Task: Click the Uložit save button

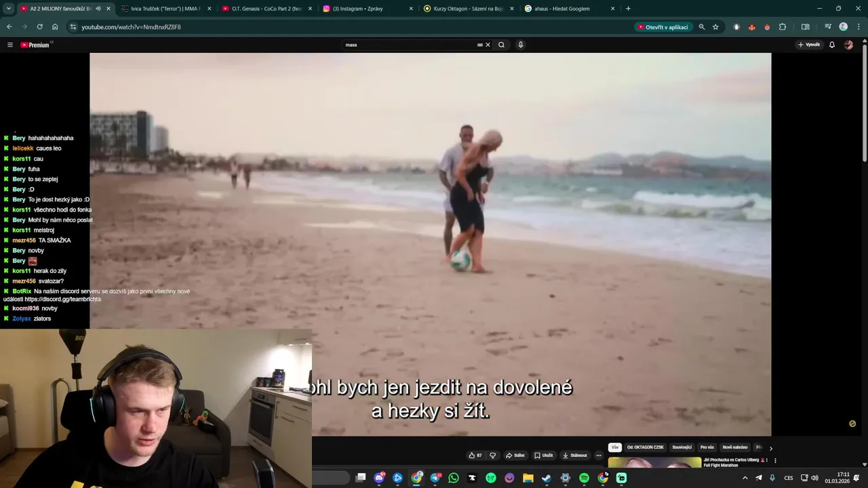Action: click(x=543, y=455)
